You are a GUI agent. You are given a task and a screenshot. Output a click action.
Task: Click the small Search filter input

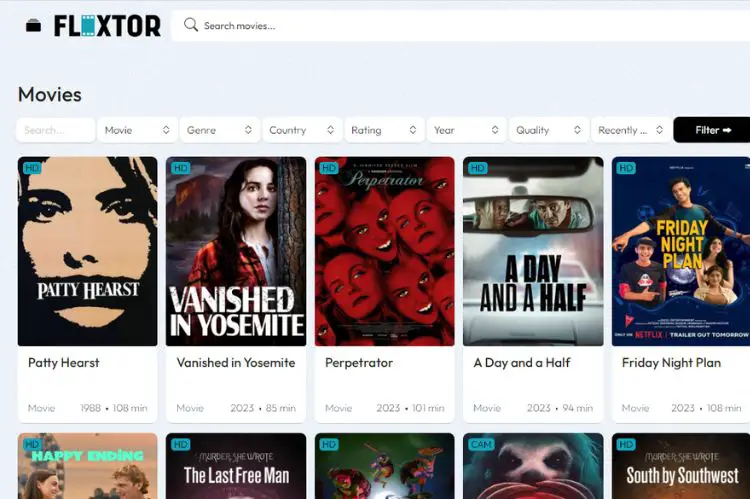click(55, 130)
